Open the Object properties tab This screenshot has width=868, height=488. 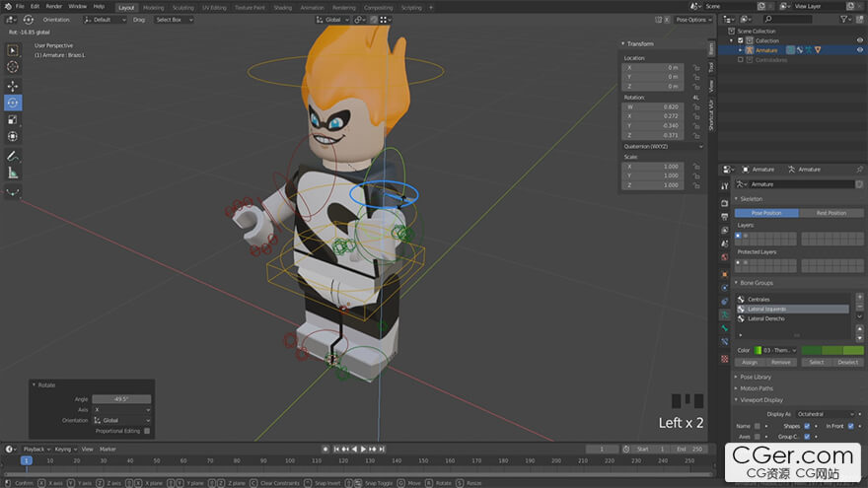click(725, 274)
